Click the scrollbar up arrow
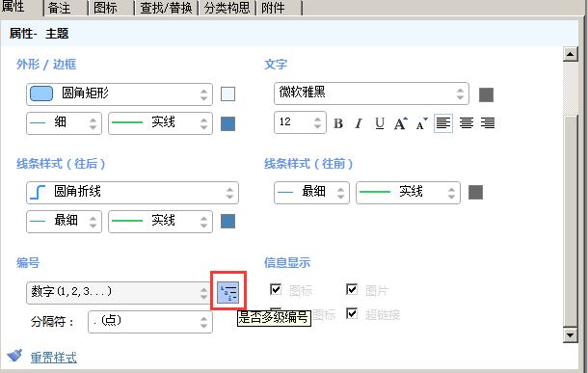 [570, 54]
